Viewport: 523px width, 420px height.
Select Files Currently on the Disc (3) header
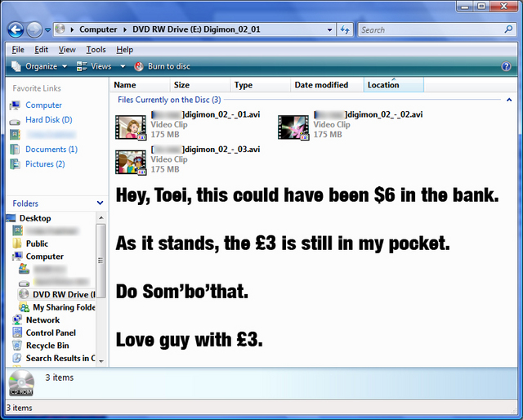[169, 100]
